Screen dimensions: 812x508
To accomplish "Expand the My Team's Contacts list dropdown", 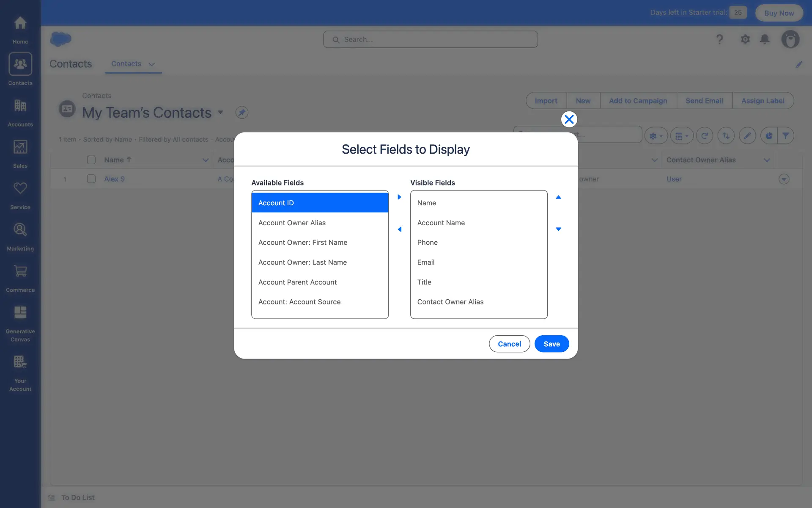I will pos(220,113).
